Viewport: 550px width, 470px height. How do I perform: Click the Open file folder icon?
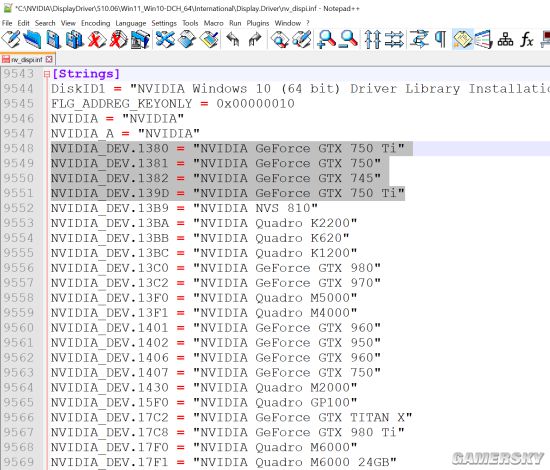pyautogui.click(x=32, y=39)
